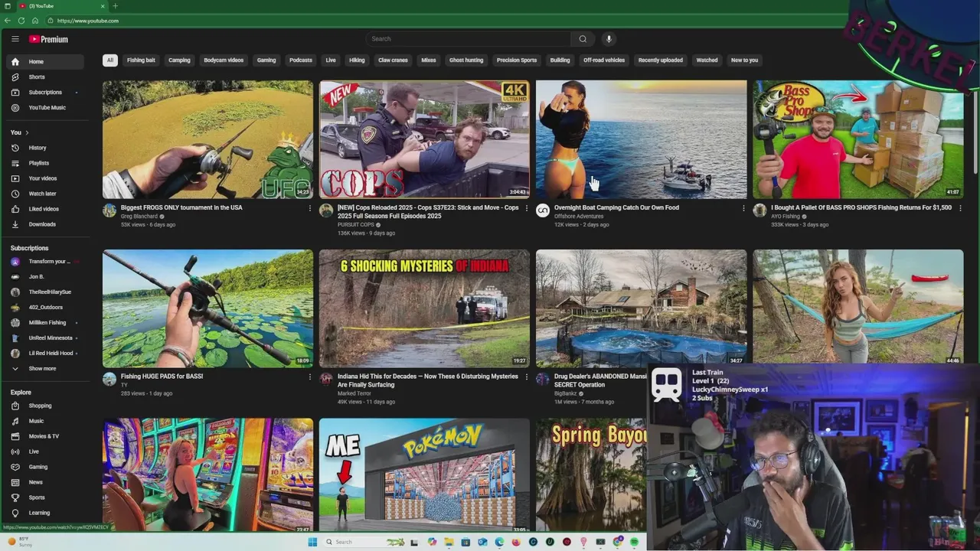Open options menu for Indiana Hid This video
This screenshot has width=980, height=551.
527,377
